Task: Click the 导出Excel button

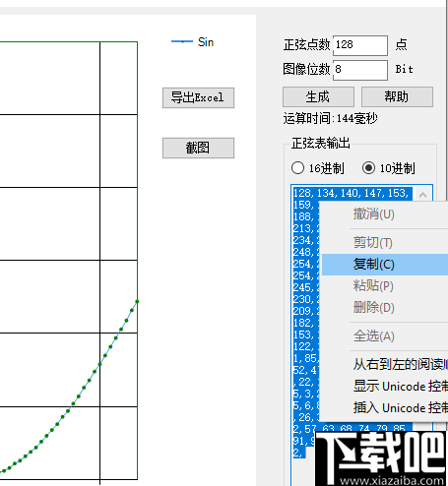Action: click(x=198, y=97)
